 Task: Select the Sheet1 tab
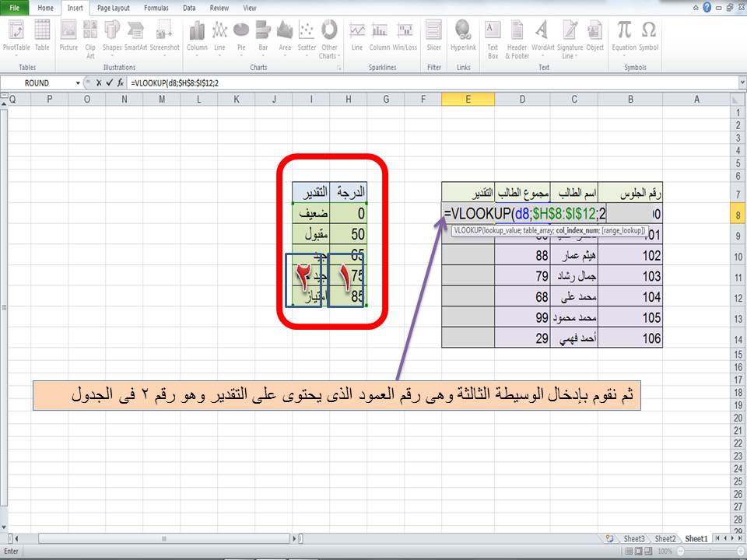(x=696, y=538)
